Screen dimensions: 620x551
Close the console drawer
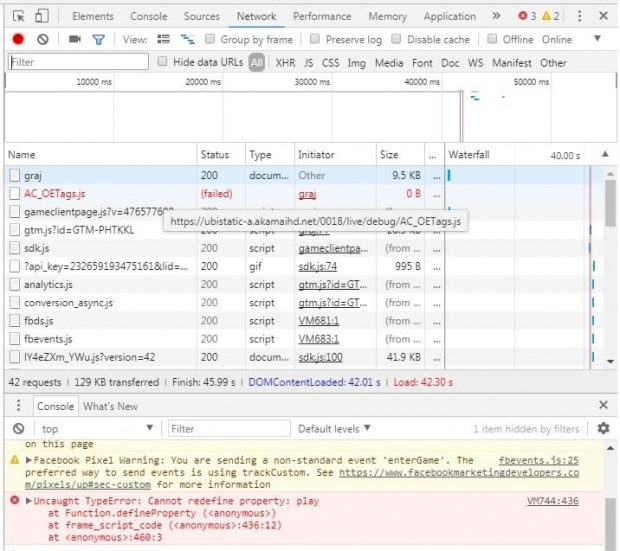pyautogui.click(x=603, y=405)
